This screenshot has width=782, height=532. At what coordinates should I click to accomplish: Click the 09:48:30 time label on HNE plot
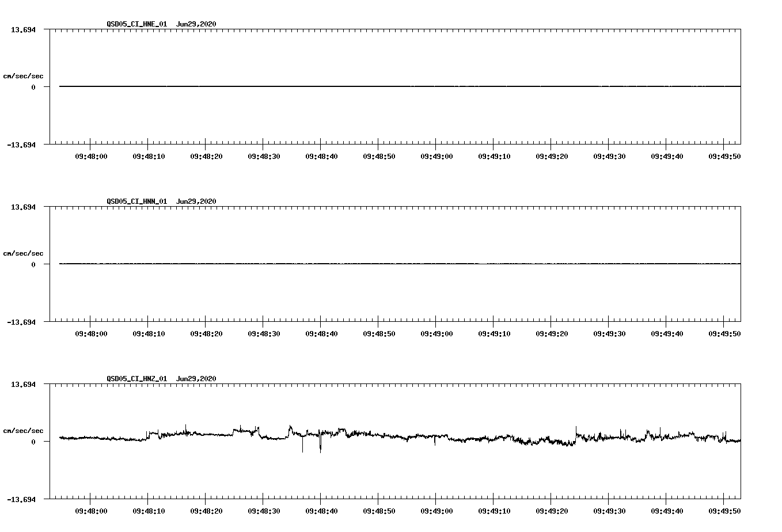(x=264, y=157)
